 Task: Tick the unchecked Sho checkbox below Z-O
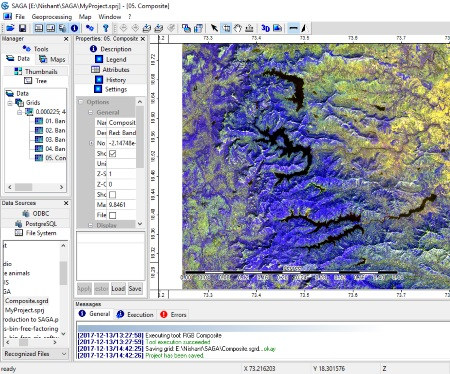[x=113, y=194]
